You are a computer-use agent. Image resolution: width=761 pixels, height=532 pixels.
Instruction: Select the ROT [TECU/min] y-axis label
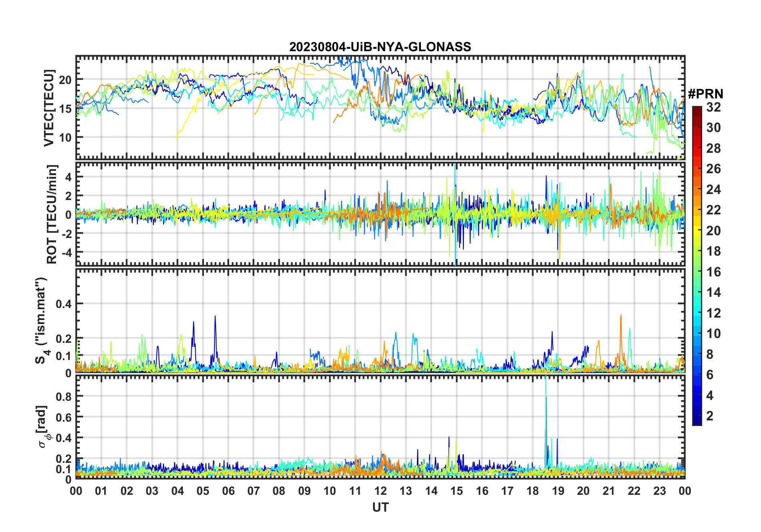(52, 214)
